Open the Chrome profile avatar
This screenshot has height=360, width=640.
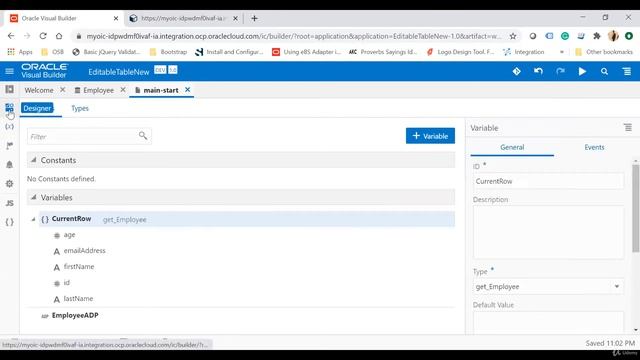click(x=613, y=36)
